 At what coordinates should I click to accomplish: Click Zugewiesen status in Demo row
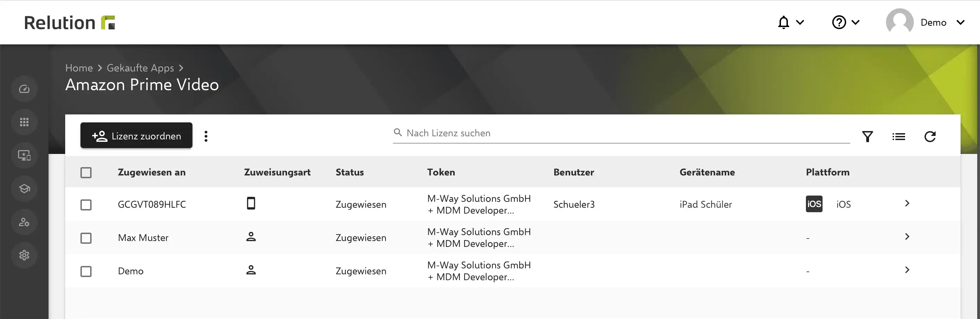tap(361, 271)
